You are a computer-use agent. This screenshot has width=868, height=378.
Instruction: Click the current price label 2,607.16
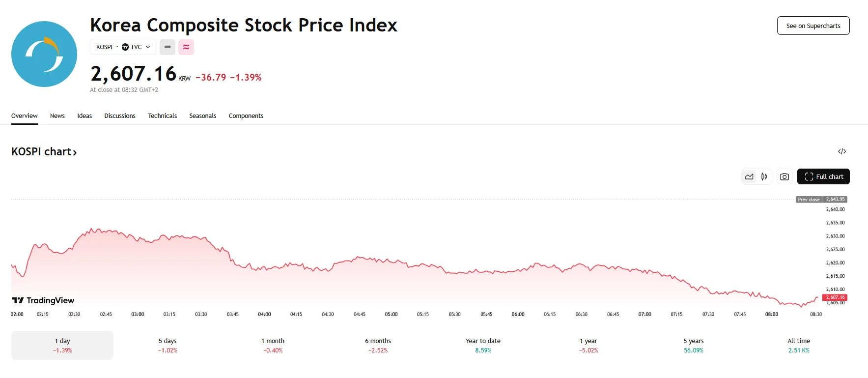pyautogui.click(x=835, y=297)
